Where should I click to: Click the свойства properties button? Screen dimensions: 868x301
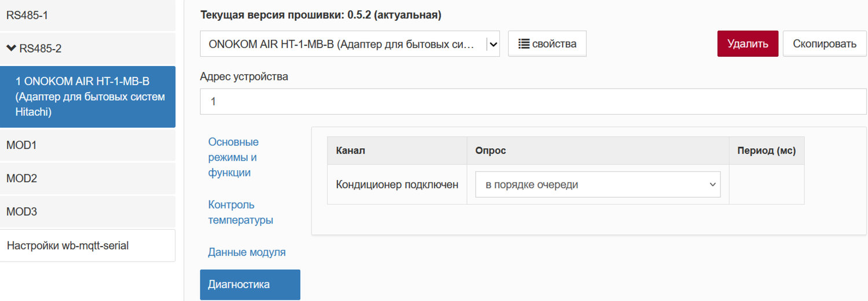pyautogui.click(x=547, y=44)
